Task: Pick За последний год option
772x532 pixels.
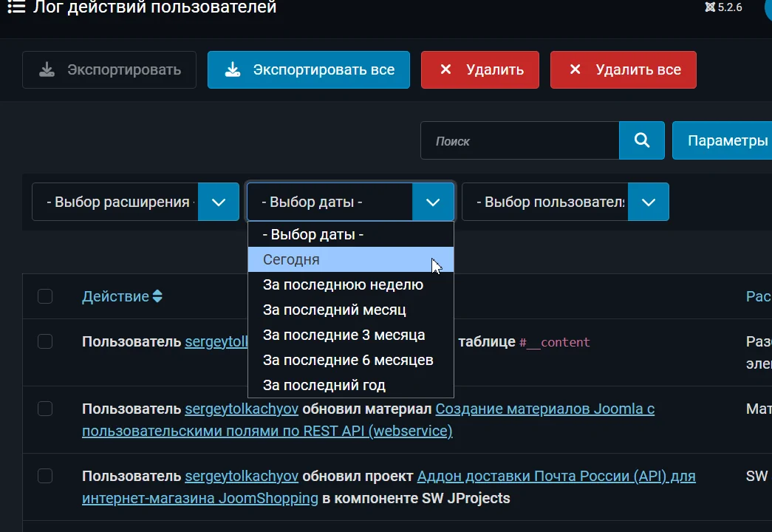Action: coord(324,386)
